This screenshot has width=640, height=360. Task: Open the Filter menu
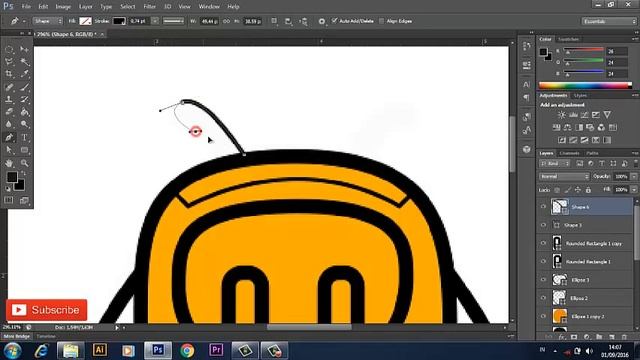149,7
